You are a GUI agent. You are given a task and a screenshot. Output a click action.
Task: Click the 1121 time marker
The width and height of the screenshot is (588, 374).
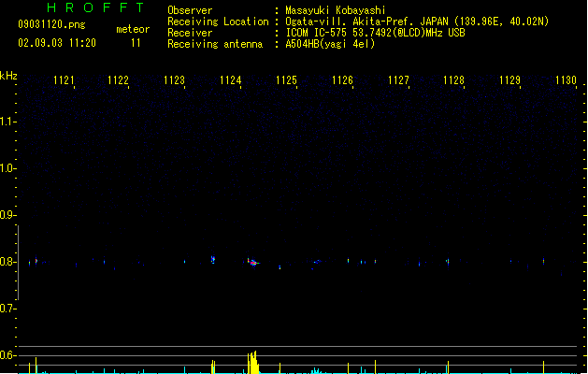point(65,80)
